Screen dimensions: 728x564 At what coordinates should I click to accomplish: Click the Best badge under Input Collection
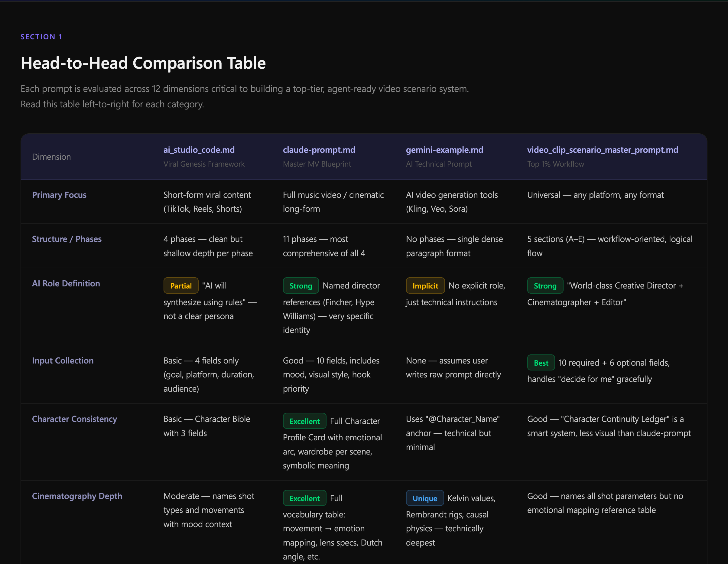(x=541, y=363)
